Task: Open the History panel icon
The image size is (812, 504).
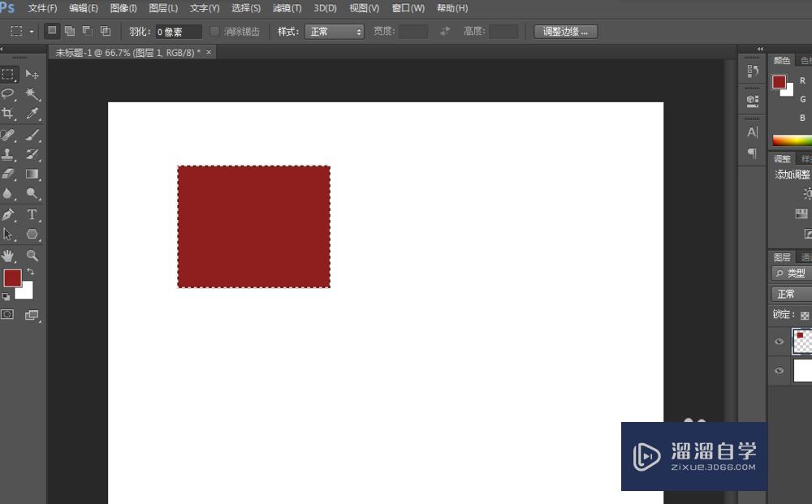Action: pos(753,71)
